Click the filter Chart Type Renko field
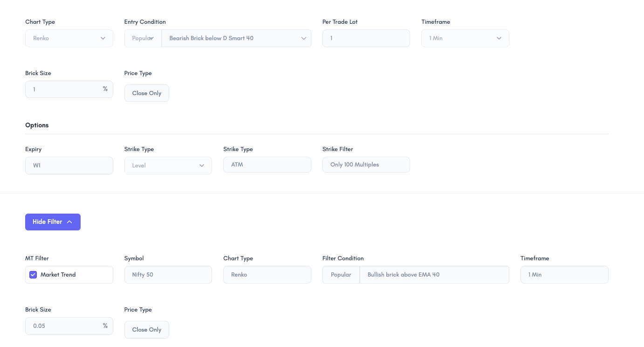 point(267,275)
